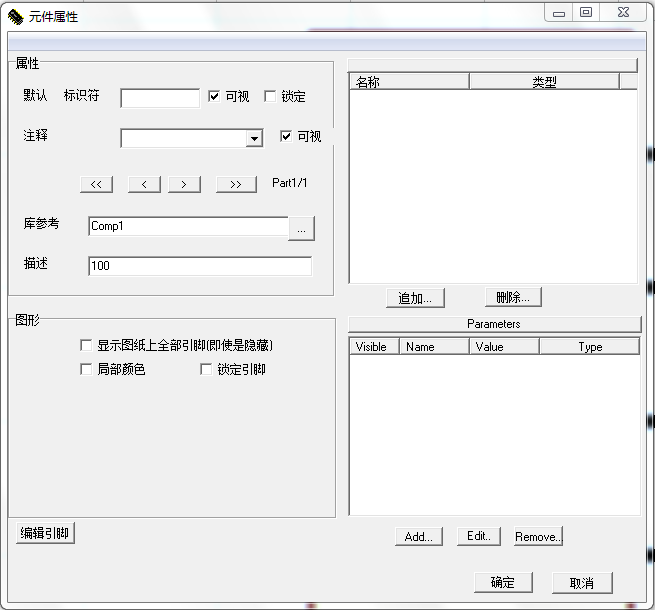Click the browse ... button beside library reference

[x=302, y=227]
